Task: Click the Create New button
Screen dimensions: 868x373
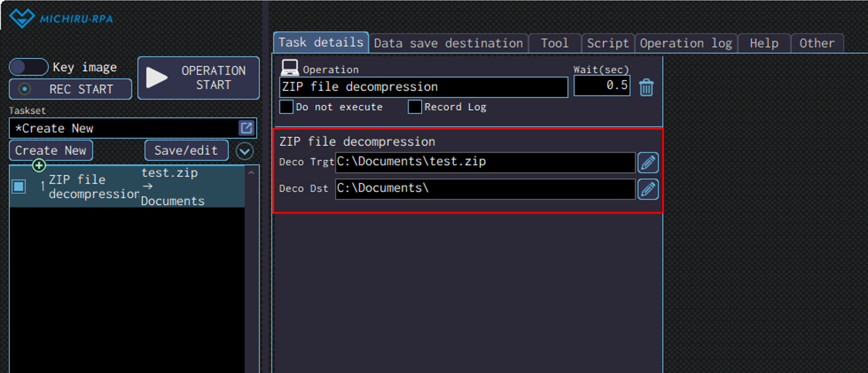Action: pos(51,150)
